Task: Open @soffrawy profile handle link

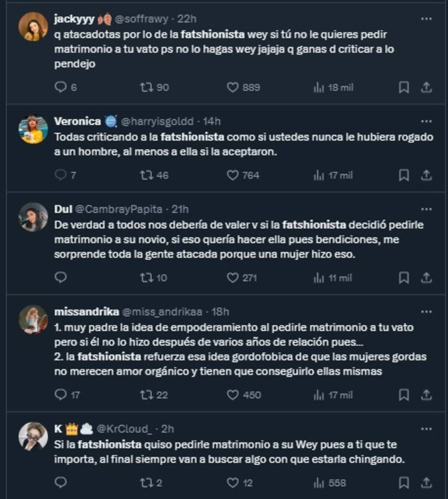Action: [141, 19]
